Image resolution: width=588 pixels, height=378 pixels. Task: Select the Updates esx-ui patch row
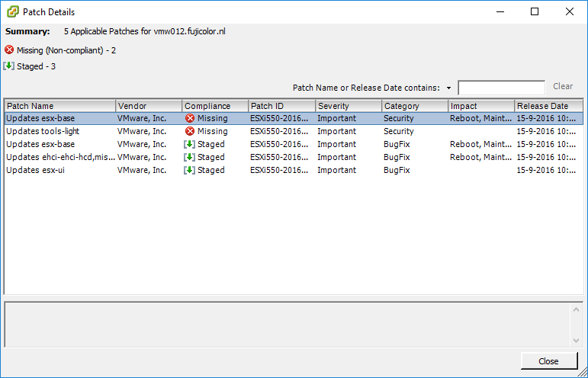pos(294,170)
